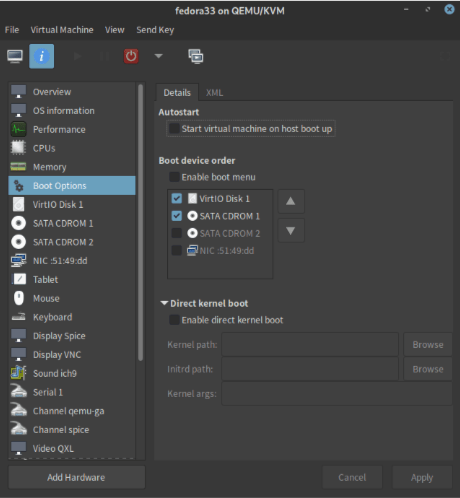The image size is (460, 498).
Task: Open NIC :51:49:dd network icon in sidebar
Action: tap(19, 261)
